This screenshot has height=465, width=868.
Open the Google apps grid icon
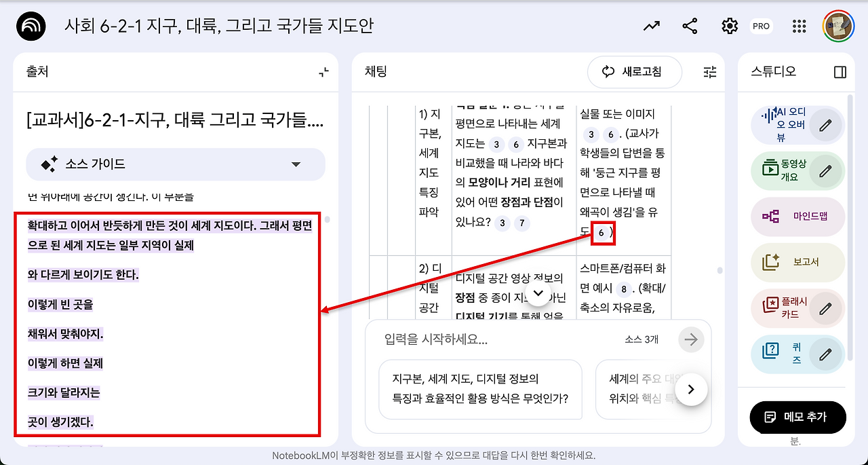(800, 26)
